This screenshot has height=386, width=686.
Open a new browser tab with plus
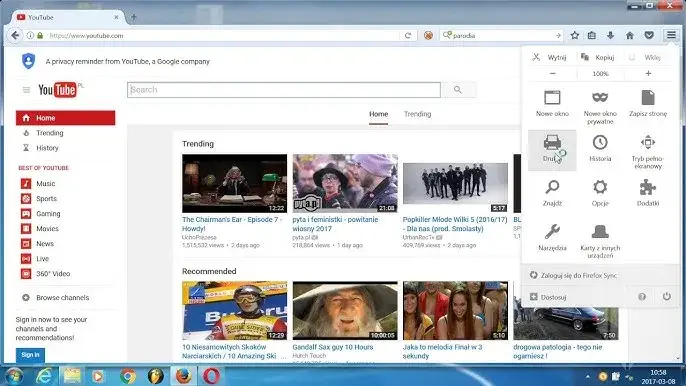(134, 18)
